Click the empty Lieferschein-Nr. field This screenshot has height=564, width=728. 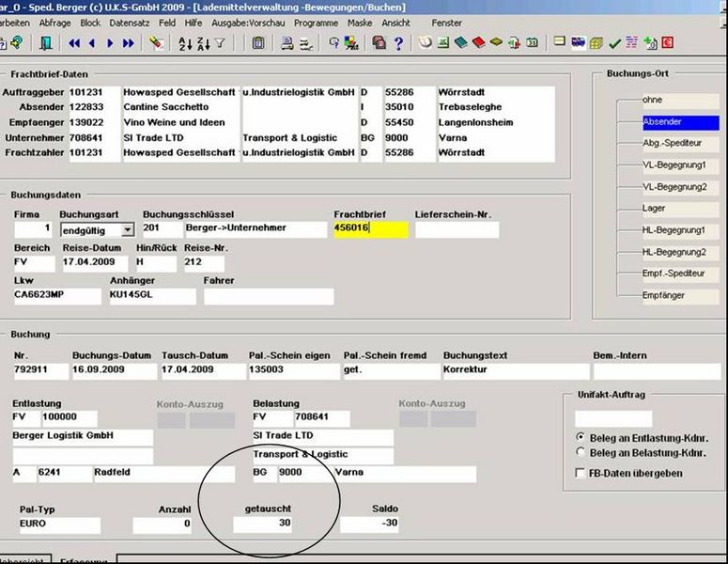coord(457,229)
